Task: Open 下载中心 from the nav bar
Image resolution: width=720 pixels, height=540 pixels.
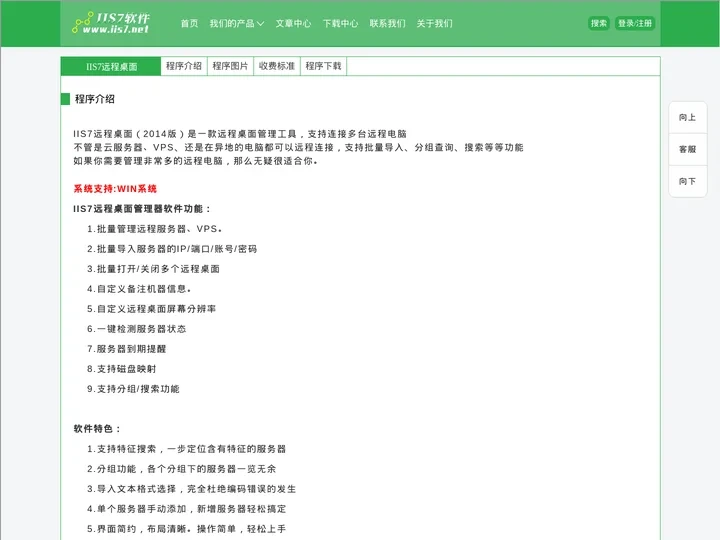Action: coord(340,23)
